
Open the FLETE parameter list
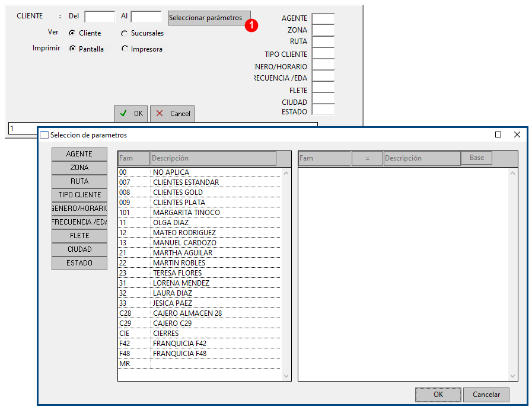tap(79, 236)
